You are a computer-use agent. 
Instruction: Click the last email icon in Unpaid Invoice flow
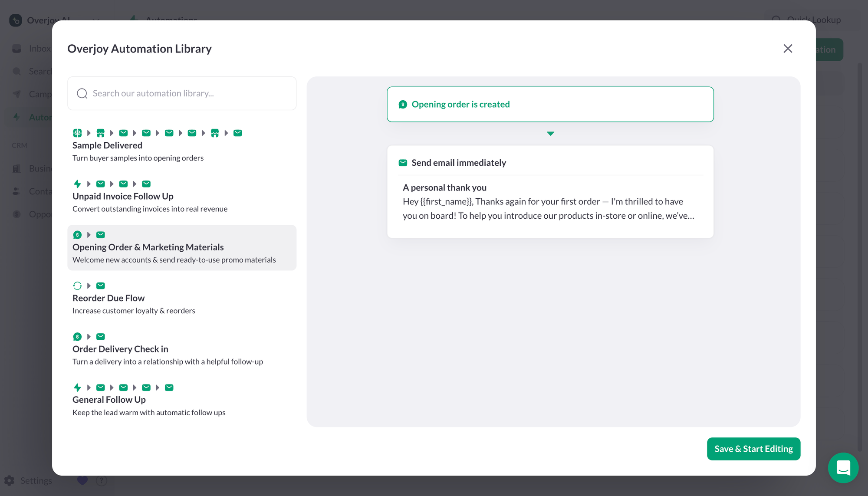(x=146, y=184)
